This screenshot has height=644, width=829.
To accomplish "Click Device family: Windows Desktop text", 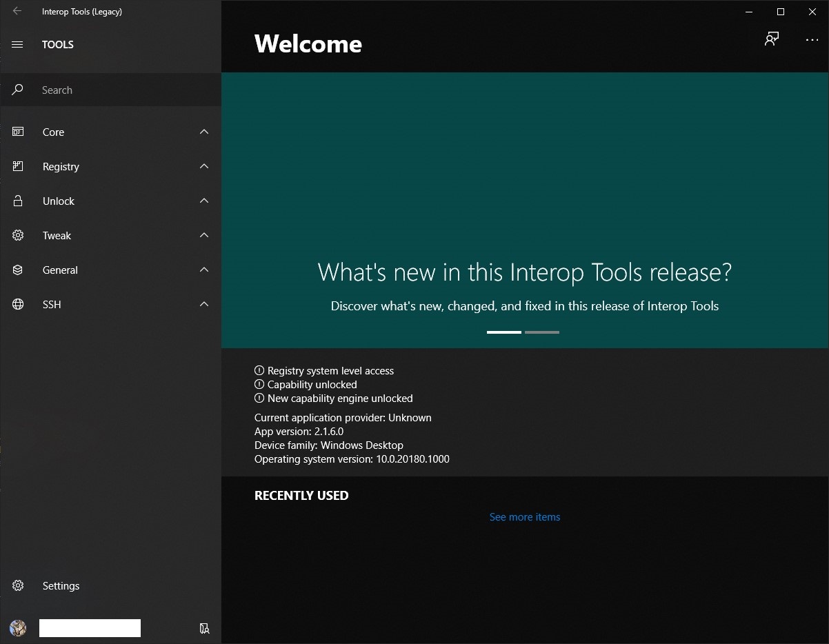I will [329, 445].
